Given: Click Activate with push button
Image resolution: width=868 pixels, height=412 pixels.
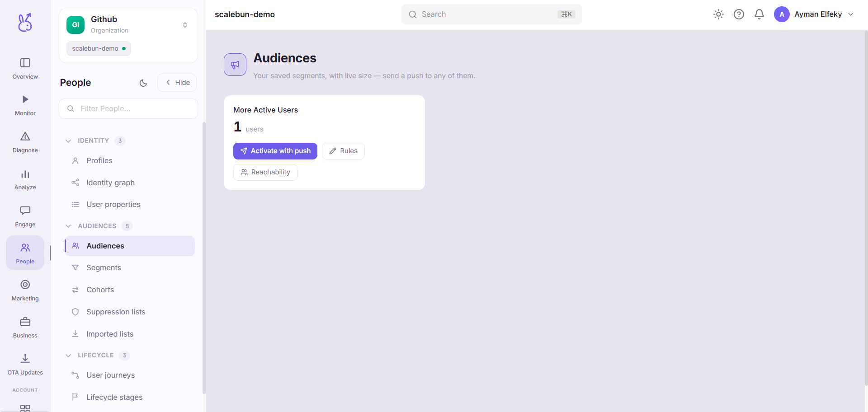Looking at the screenshot, I should pos(275,151).
